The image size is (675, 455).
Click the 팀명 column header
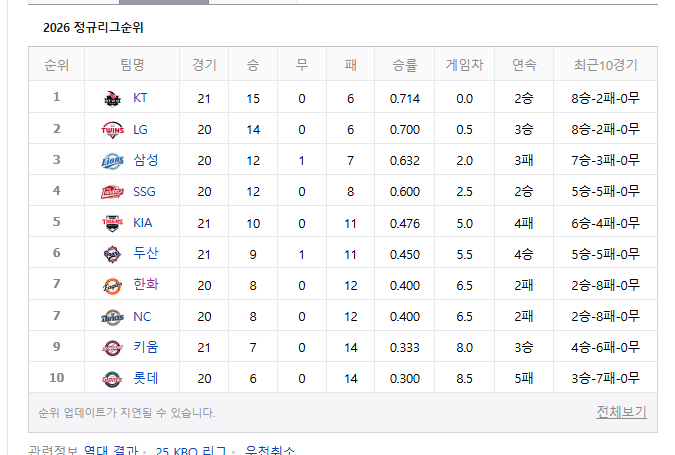click(132, 65)
